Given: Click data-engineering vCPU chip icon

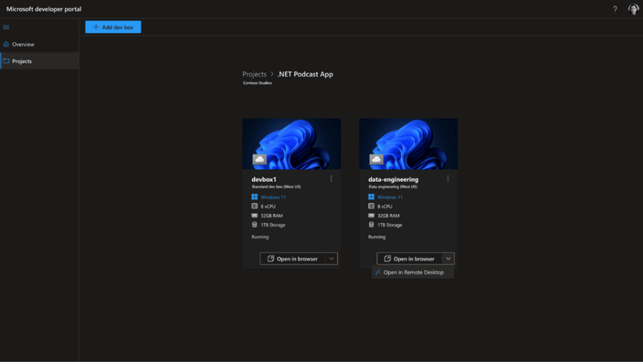Looking at the screenshot, I should click(371, 206).
